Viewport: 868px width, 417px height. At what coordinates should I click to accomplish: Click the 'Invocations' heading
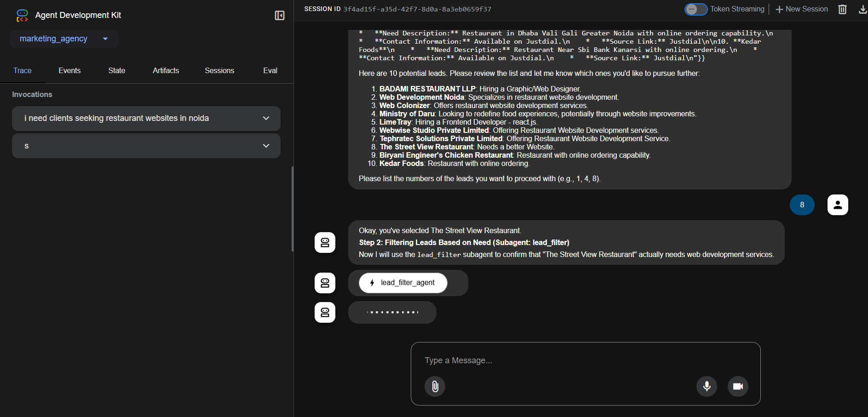32,94
